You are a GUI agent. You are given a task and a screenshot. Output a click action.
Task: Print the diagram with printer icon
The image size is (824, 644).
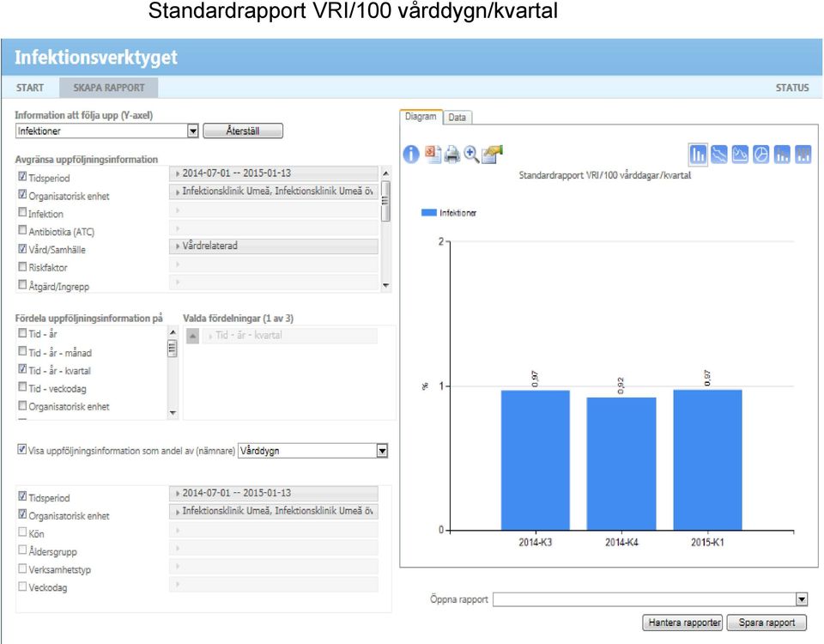tap(452, 155)
